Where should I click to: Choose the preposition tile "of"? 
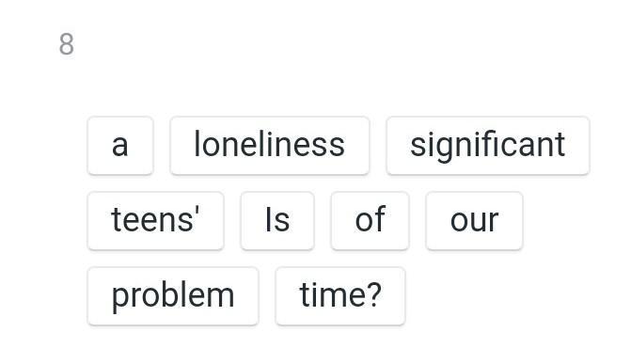(x=370, y=221)
